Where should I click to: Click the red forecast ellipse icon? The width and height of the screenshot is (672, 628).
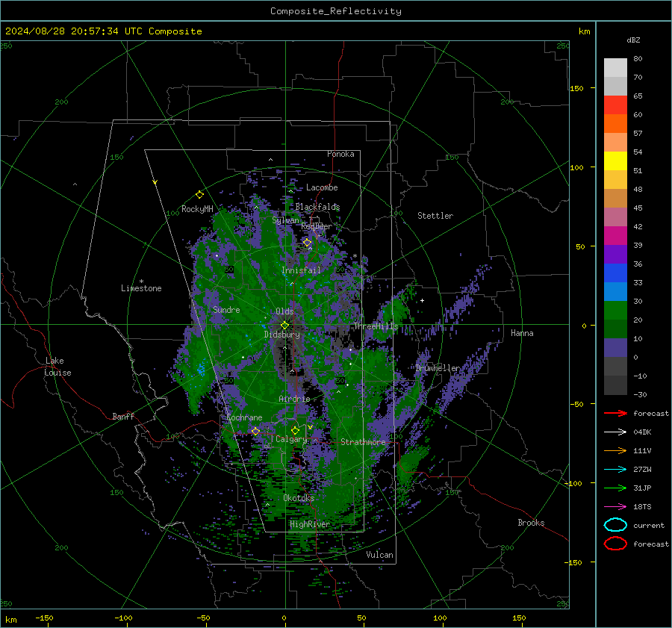coord(615,544)
